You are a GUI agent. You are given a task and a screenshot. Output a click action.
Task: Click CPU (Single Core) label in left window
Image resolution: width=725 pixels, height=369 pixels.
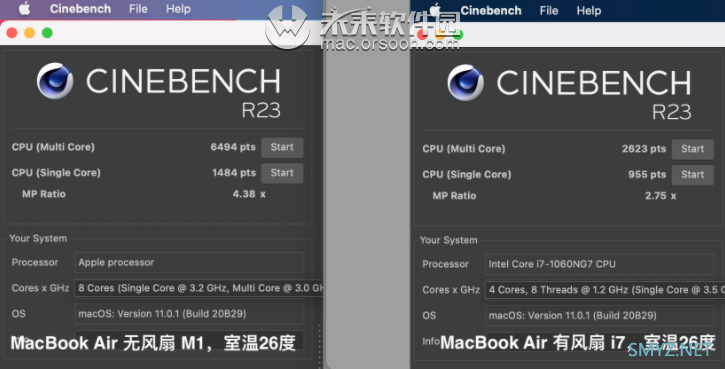pos(56,173)
